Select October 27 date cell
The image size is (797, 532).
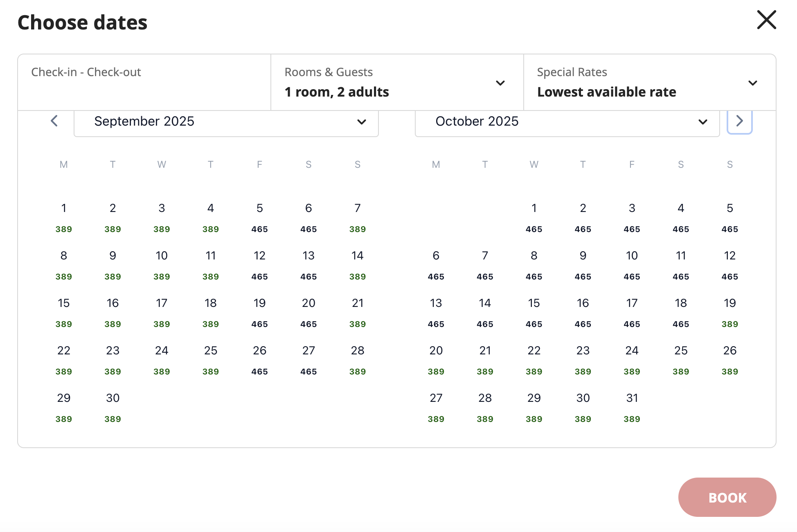(436, 408)
